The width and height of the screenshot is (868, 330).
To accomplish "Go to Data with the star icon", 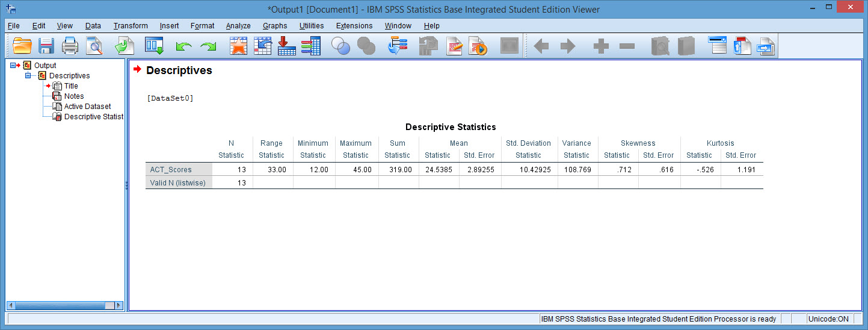I will (239, 46).
